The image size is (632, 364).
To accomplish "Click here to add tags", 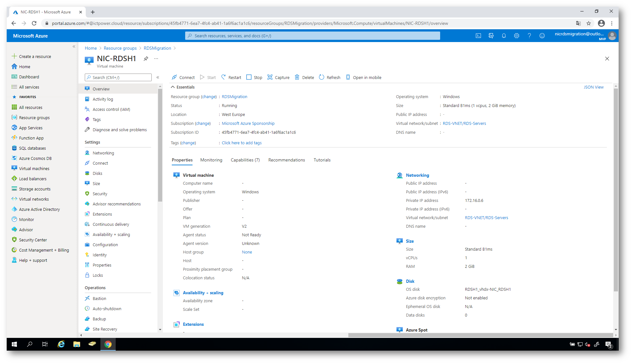I will pyautogui.click(x=242, y=143).
